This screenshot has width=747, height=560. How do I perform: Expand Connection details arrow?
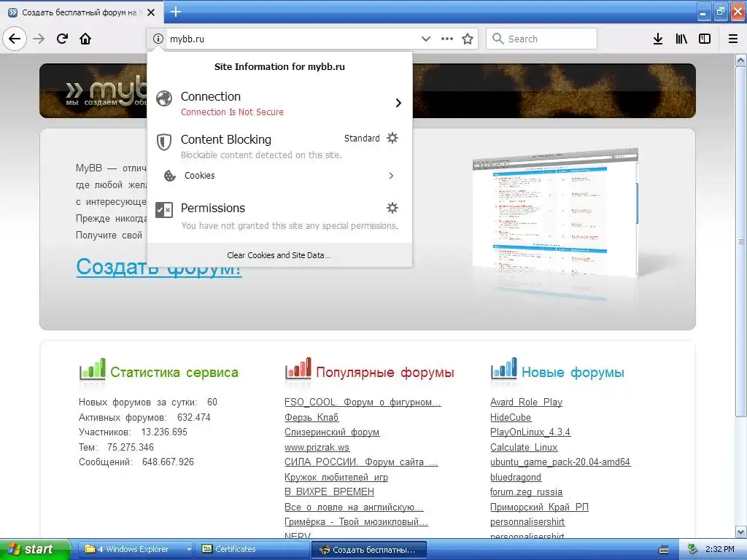[x=398, y=103]
